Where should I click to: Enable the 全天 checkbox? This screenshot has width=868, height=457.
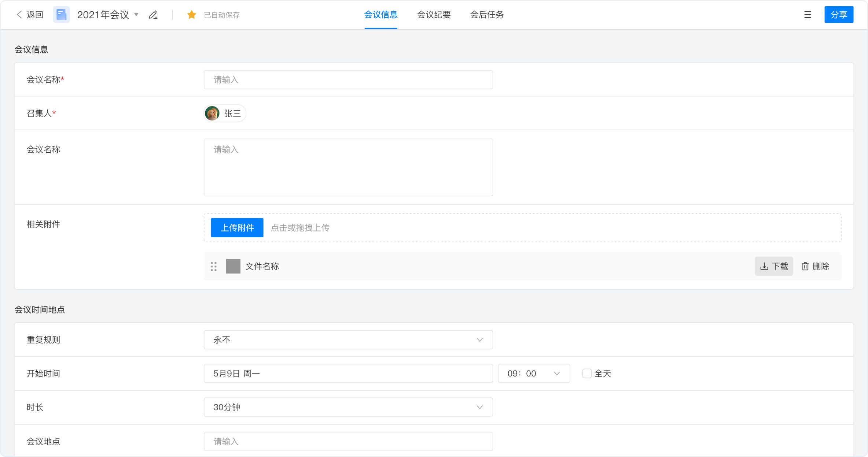(586, 374)
